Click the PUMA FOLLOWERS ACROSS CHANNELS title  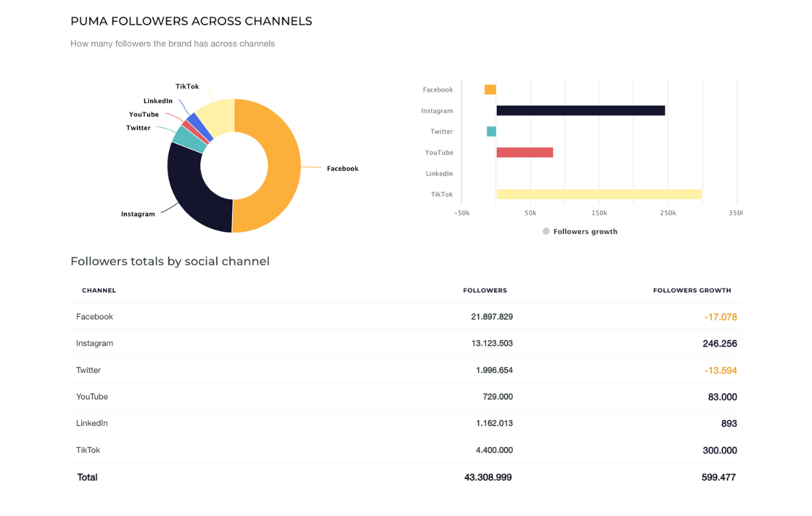[191, 21]
